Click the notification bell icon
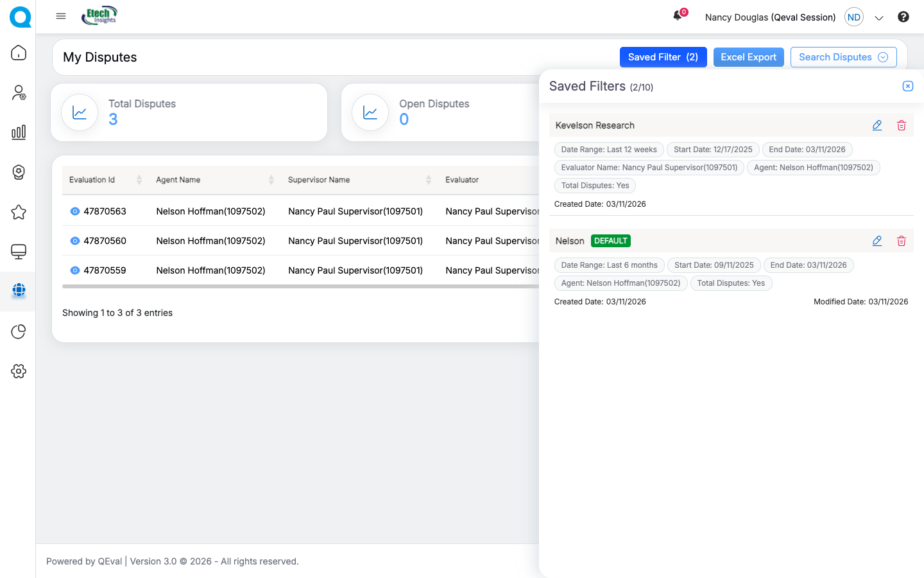This screenshot has height=578, width=924. [678, 16]
